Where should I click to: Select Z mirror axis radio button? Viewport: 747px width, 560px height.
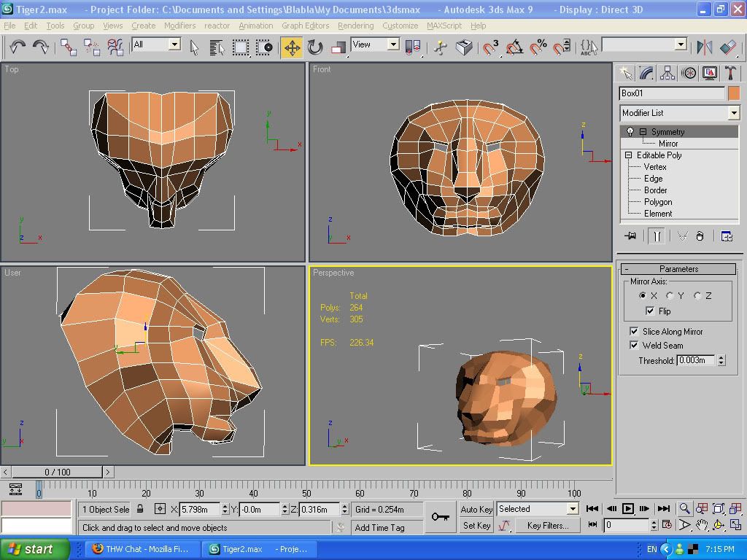697,296
